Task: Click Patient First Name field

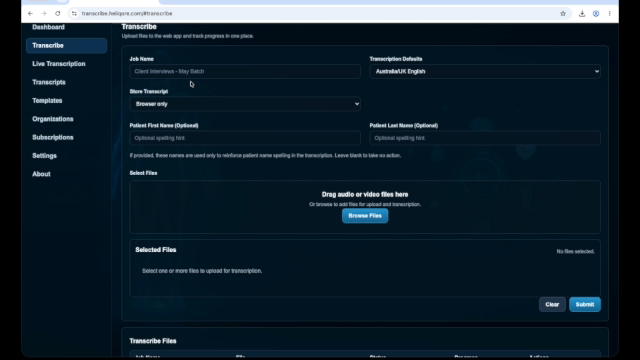Action: pos(245,138)
